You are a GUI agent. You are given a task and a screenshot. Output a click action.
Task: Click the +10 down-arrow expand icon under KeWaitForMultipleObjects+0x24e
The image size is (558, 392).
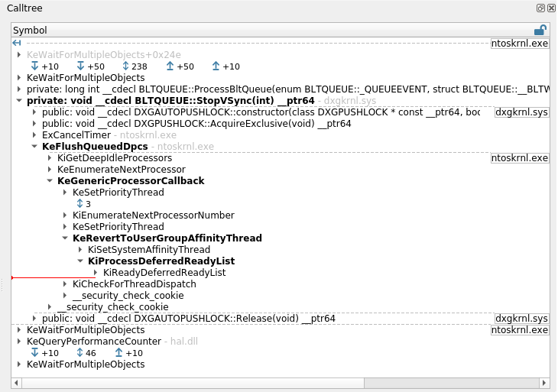tap(34, 66)
